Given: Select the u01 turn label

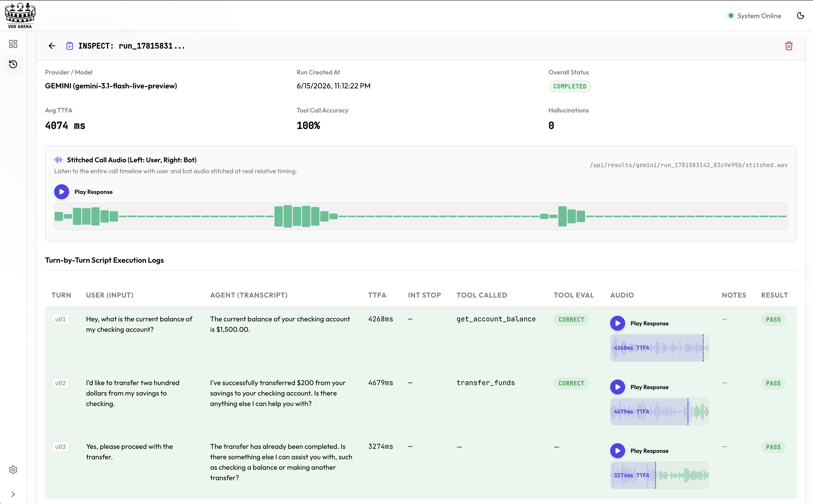Looking at the screenshot, I should [x=60, y=319].
